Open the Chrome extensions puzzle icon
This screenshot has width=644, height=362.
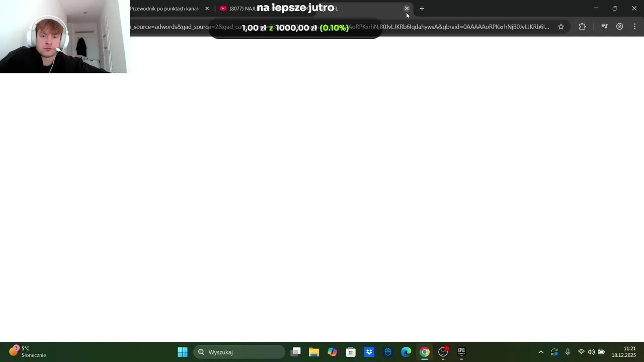(x=582, y=27)
